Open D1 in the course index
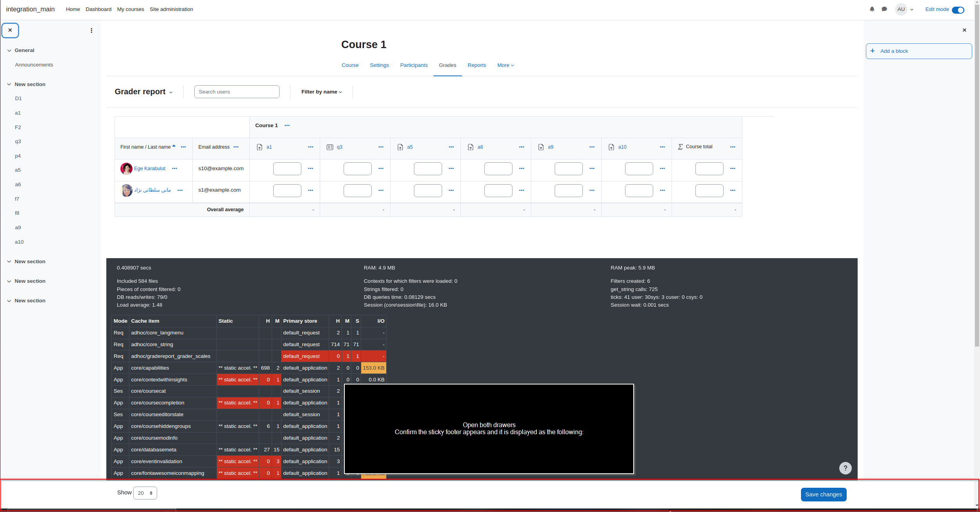This screenshot has height=512, width=980. point(18,99)
